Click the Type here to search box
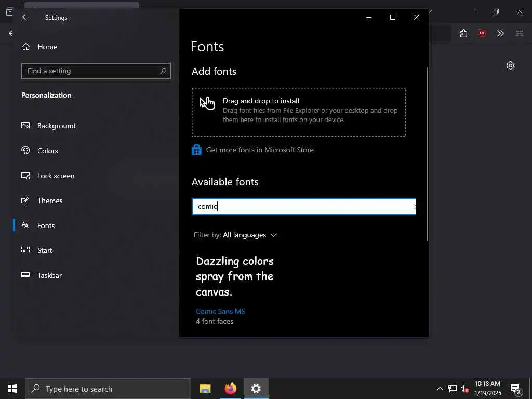The image size is (532, 399). 108,389
